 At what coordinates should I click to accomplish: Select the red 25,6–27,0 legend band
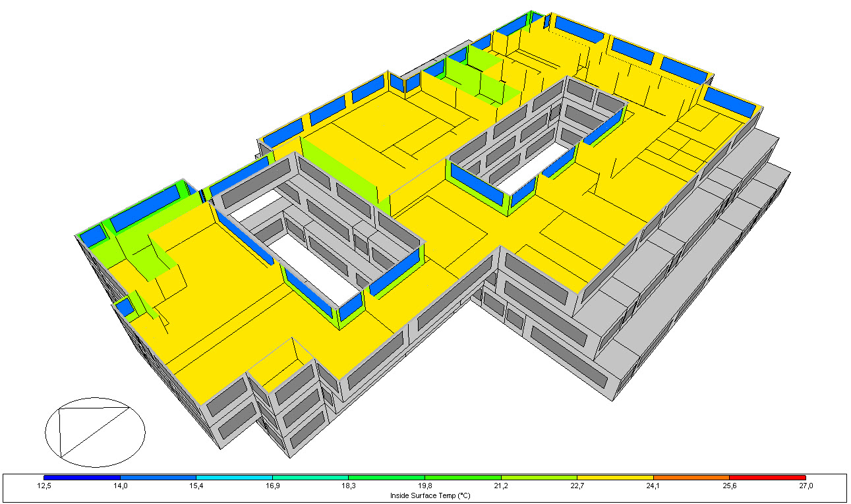(767, 477)
